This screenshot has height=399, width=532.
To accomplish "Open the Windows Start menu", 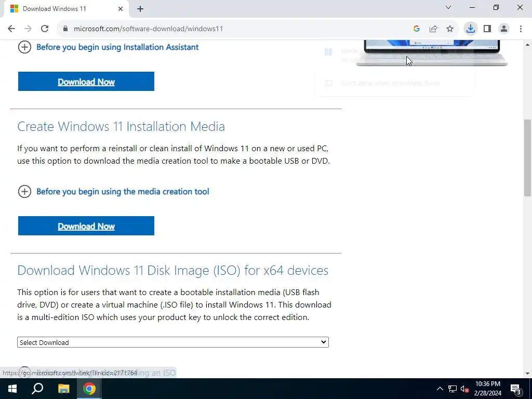I will 12,389.
